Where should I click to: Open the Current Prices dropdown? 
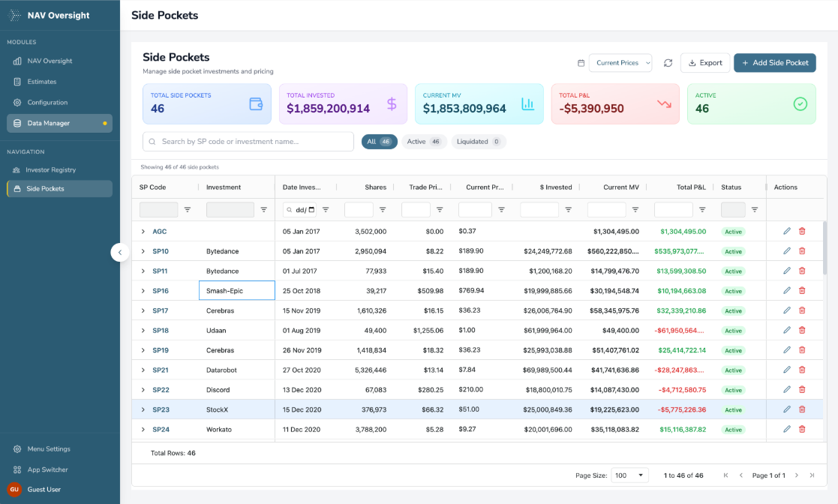(x=620, y=63)
